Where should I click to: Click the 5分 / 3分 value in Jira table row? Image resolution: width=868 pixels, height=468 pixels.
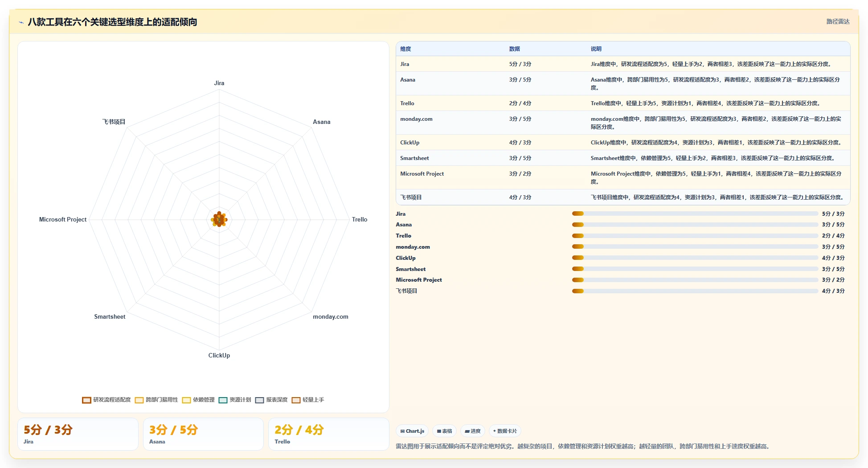520,64
